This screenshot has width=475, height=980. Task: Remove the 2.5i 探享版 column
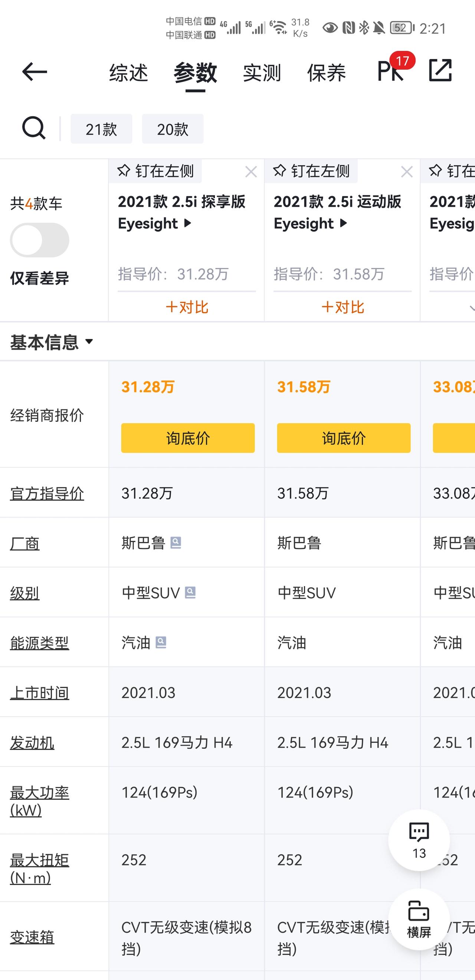(x=251, y=172)
